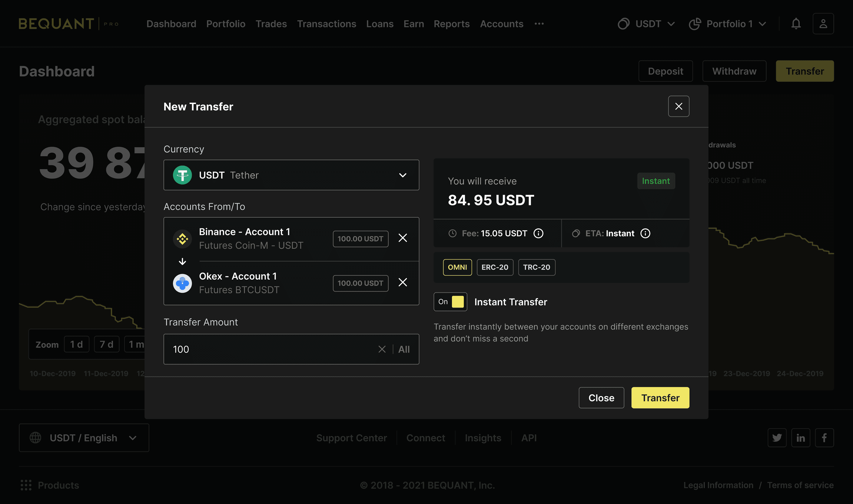The height and width of the screenshot is (504, 853).
Task: Click the Close button in dialog footer
Action: point(601,398)
